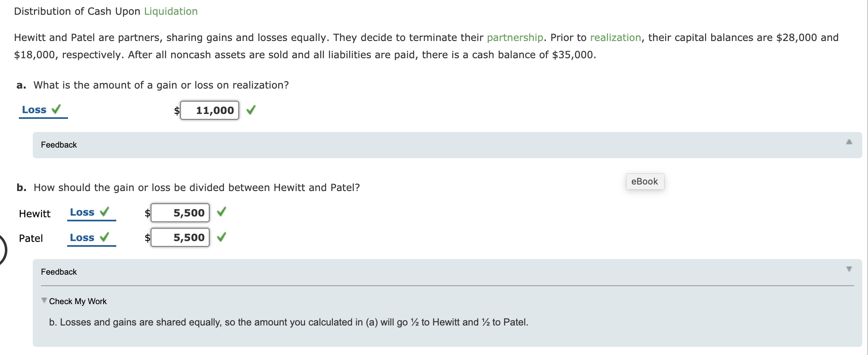Select Hewitt's 5,500 input field
This screenshot has width=868, height=355.
pyautogui.click(x=180, y=213)
